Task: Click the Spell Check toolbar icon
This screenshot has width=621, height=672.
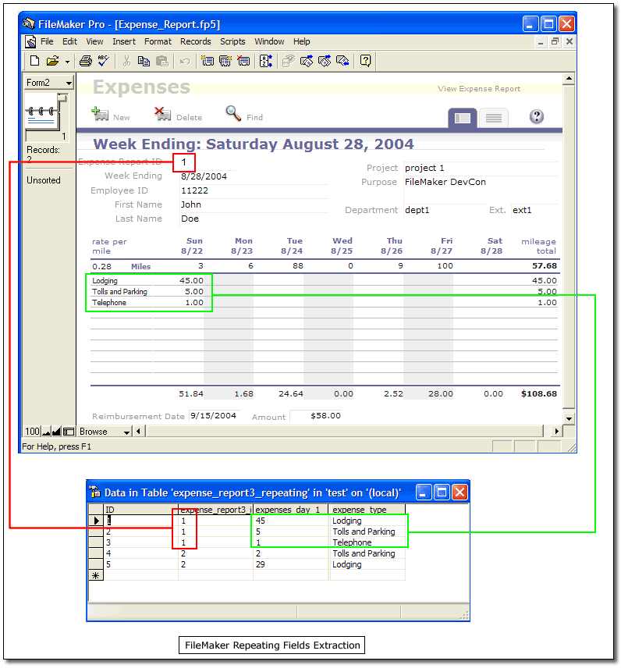Action: coord(104,61)
